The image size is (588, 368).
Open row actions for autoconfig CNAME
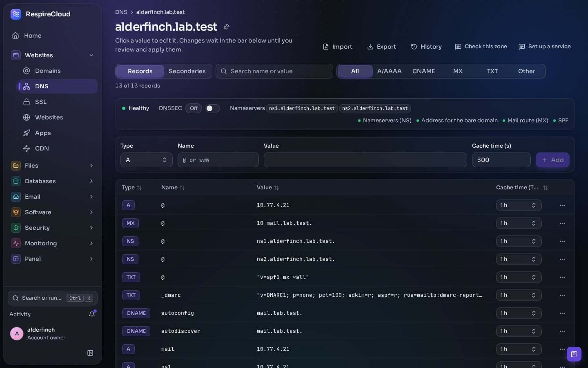(x=562, y=313)
